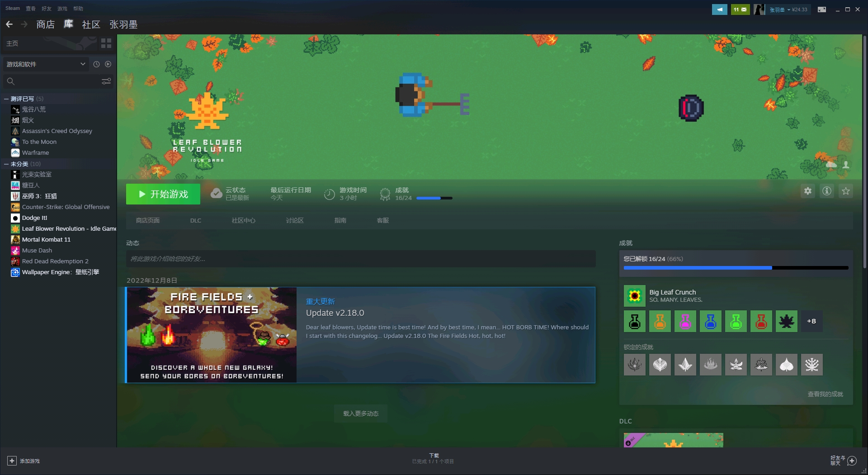
Task: Click the Big Leaf Crunch achievement icon
Action: [x=635, y=296]
